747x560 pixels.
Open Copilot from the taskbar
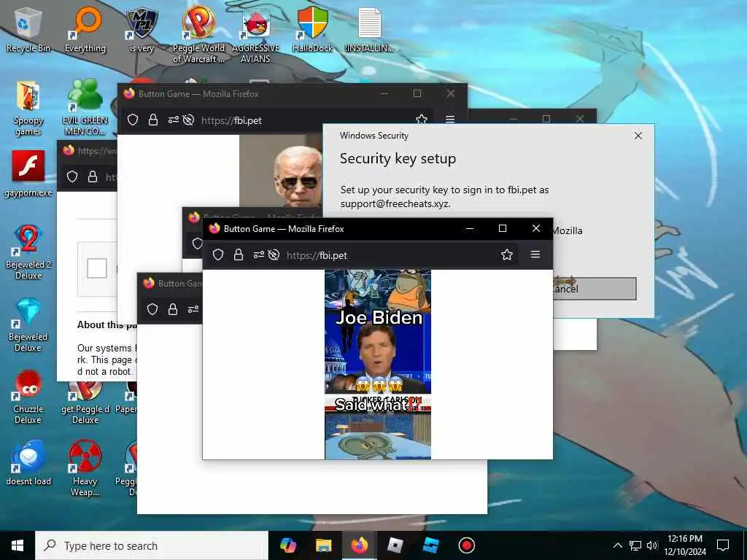coord(288,545)
